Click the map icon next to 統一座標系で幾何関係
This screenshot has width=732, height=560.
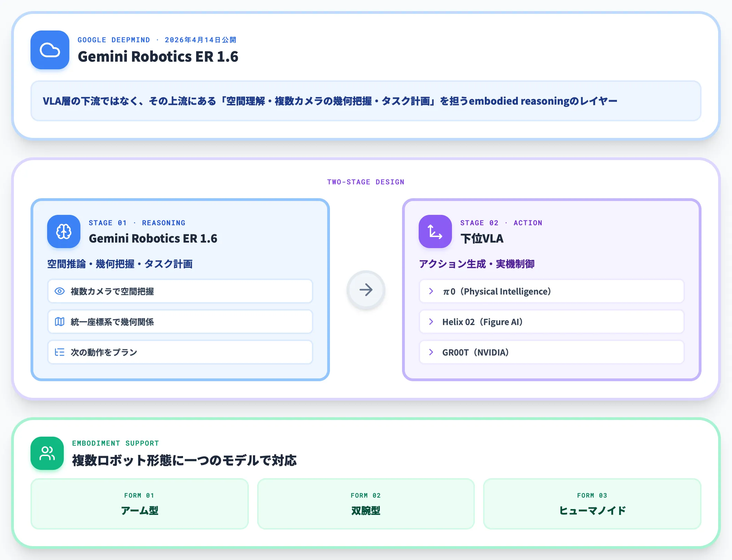60,322
